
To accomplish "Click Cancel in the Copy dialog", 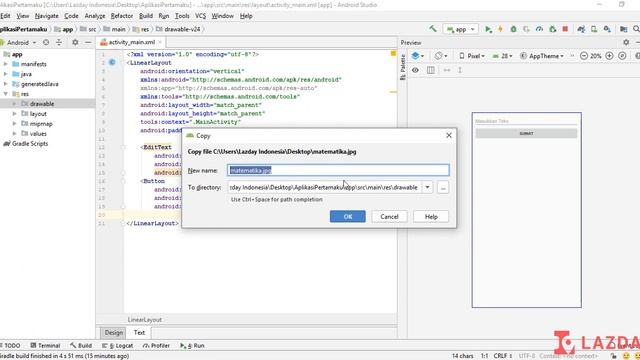I will (x=389, y=217).
